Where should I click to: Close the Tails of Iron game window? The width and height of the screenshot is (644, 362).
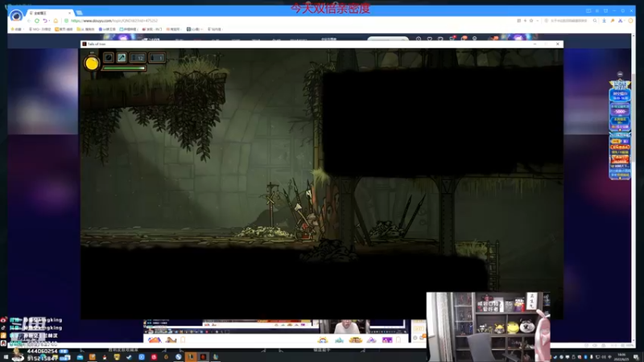(557, 44)
